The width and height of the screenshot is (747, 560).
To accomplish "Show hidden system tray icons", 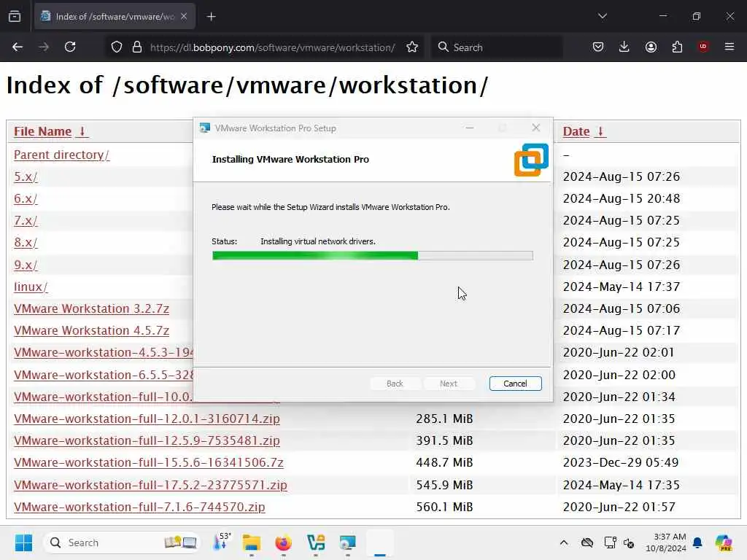I will pos(564,542).
